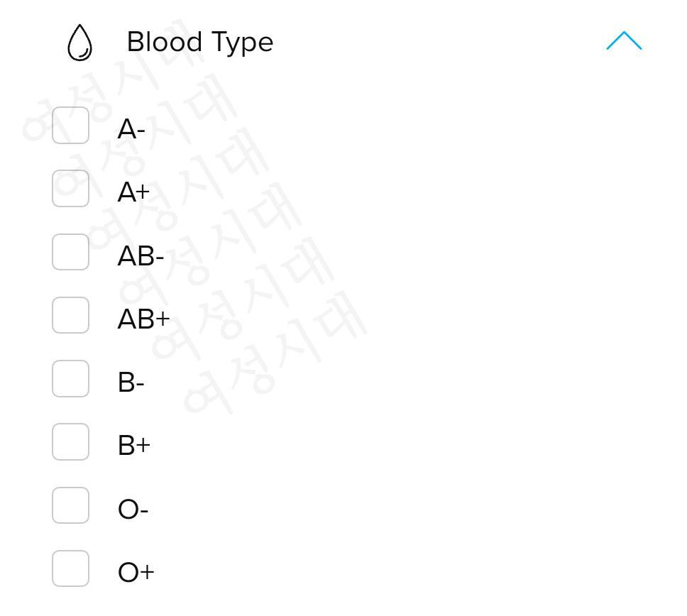Screen dimensions: 687x616
Task: Choose the AB- label text
Action: 141,256
